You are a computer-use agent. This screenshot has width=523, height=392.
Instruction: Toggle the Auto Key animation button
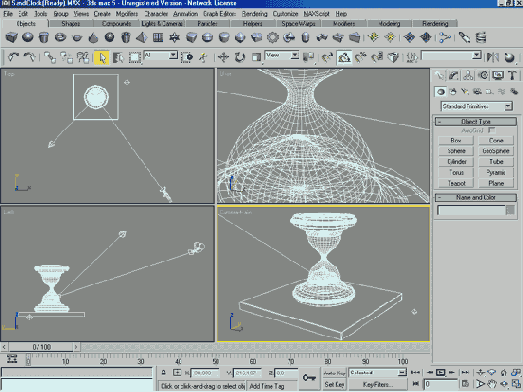point(334,373)
